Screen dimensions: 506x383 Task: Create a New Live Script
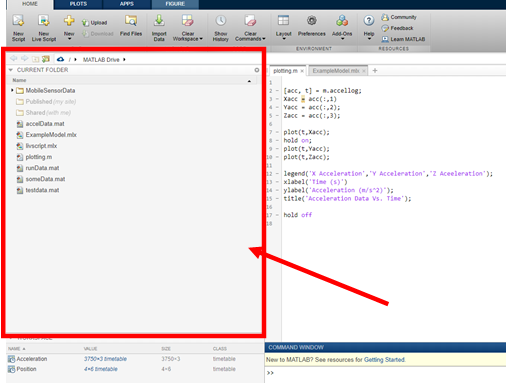(44, 28)
